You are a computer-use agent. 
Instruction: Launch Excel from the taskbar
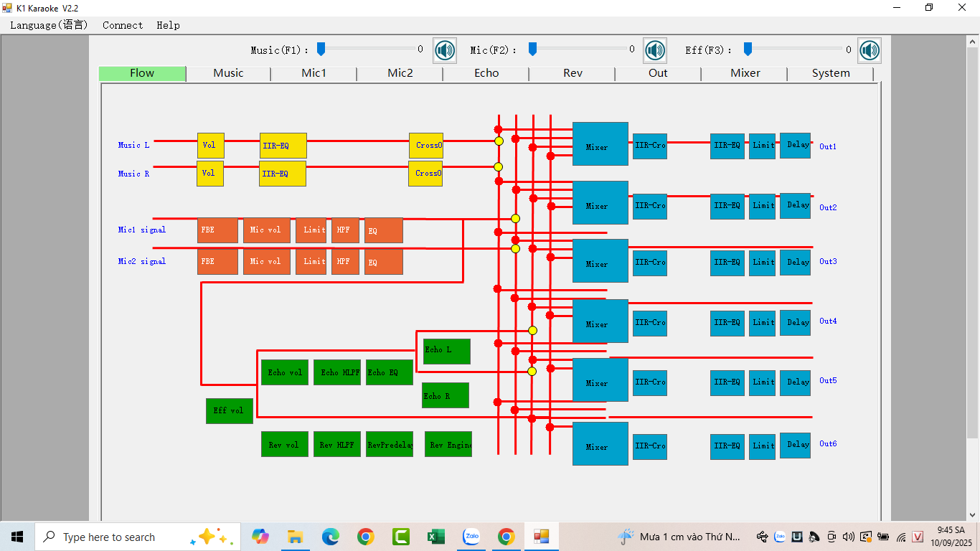click(x=435, y=537)
